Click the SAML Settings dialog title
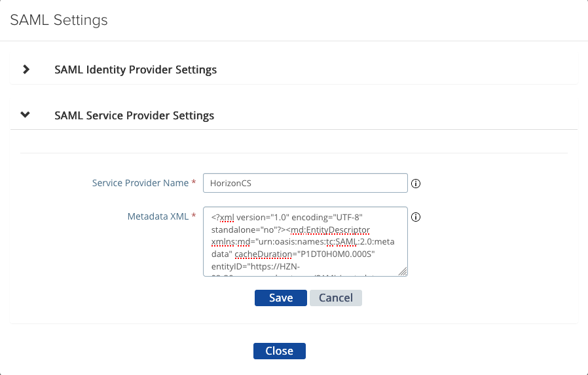Viewport: 588px width, 375px height. [x=59, y=20]
